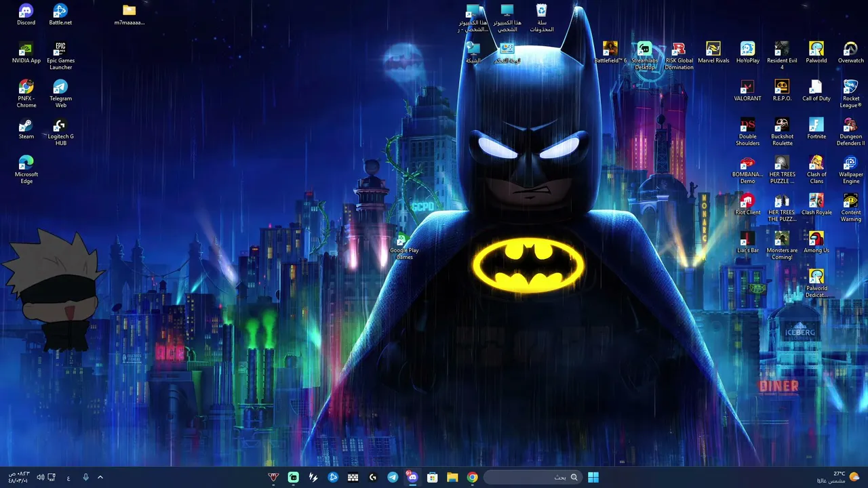Switch input language via the ع indicator
Viewport: 868px width, 488px height.
tap(68, 477)
